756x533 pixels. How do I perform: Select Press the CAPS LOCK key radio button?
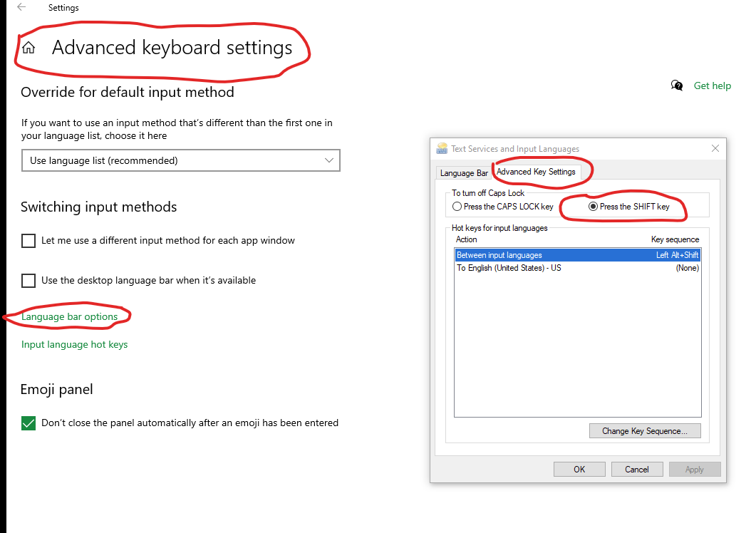tap(457, 207)
